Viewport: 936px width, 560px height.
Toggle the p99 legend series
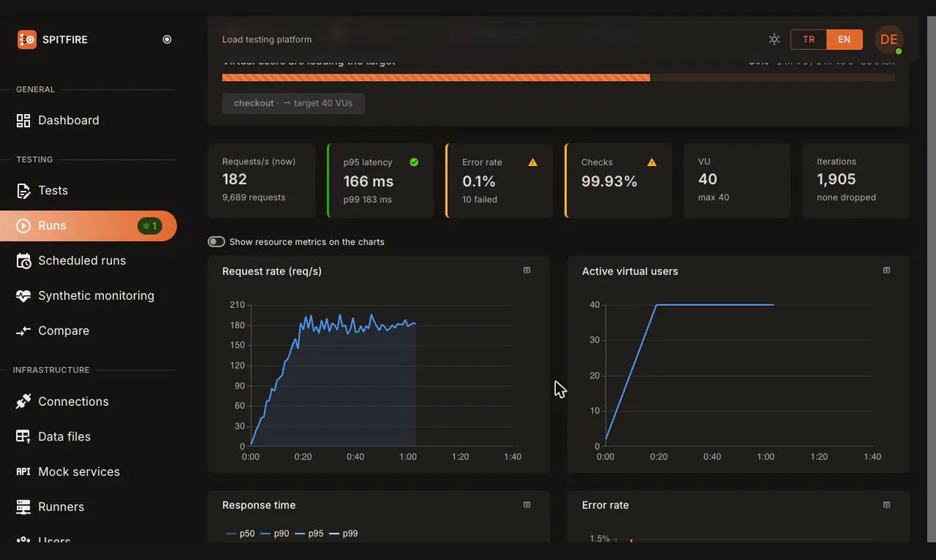(343, 533)
